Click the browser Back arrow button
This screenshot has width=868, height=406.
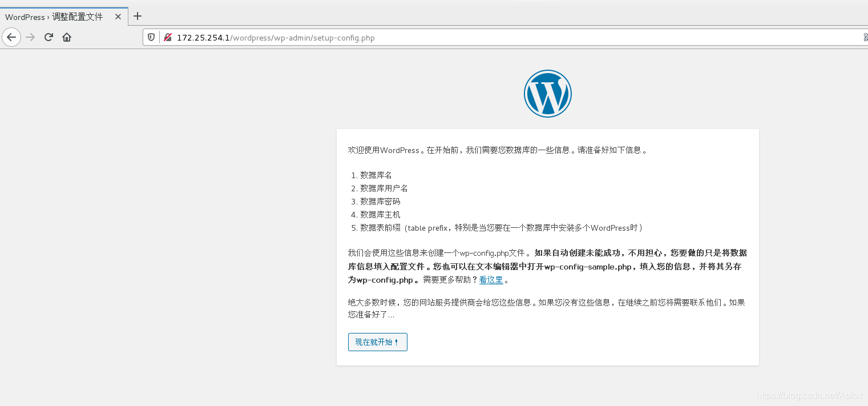[11, 37]
